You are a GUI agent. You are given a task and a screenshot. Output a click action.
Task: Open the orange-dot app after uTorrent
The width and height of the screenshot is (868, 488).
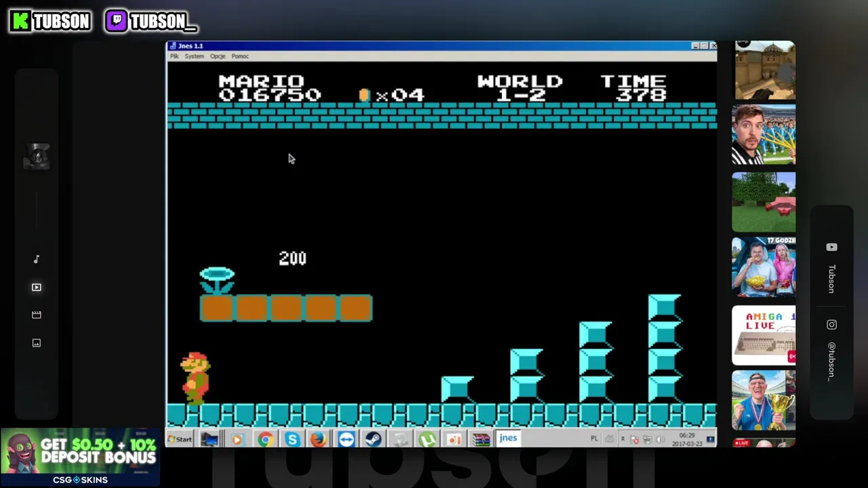pyautogui.click(x=454, y=439)
